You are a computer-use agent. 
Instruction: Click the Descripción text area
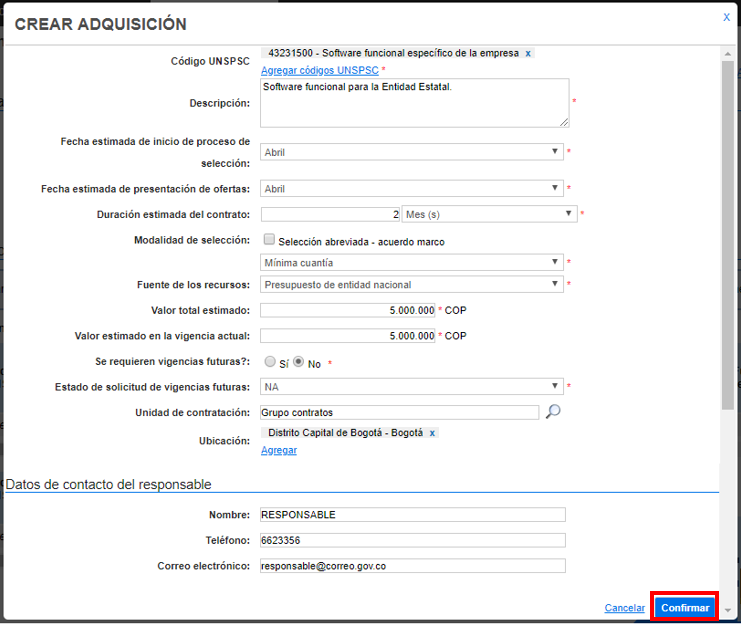(414, 103)
